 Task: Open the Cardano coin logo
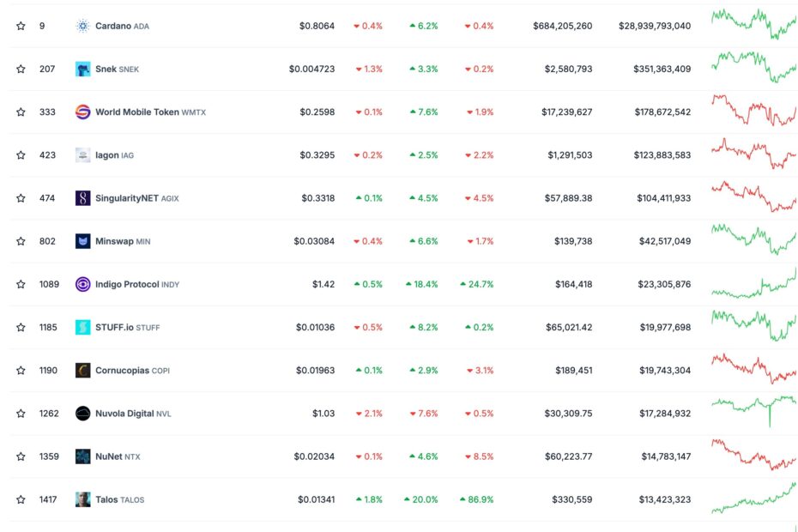[82, 26]
